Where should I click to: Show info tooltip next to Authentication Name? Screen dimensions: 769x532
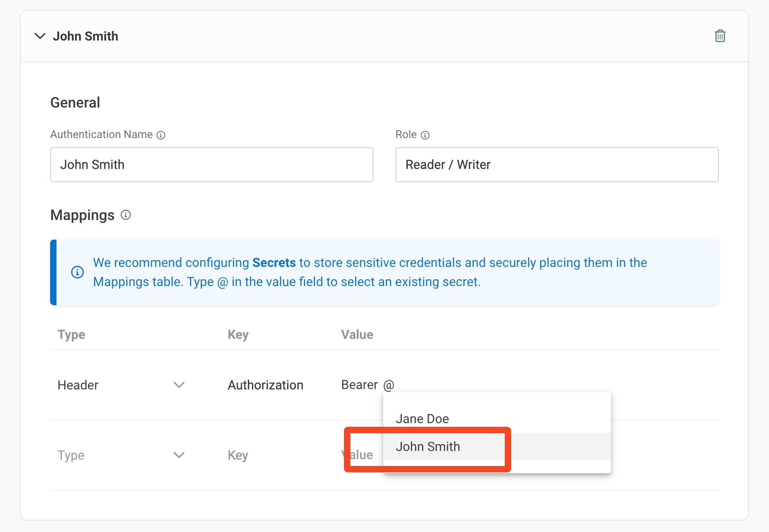coord(161,135)
